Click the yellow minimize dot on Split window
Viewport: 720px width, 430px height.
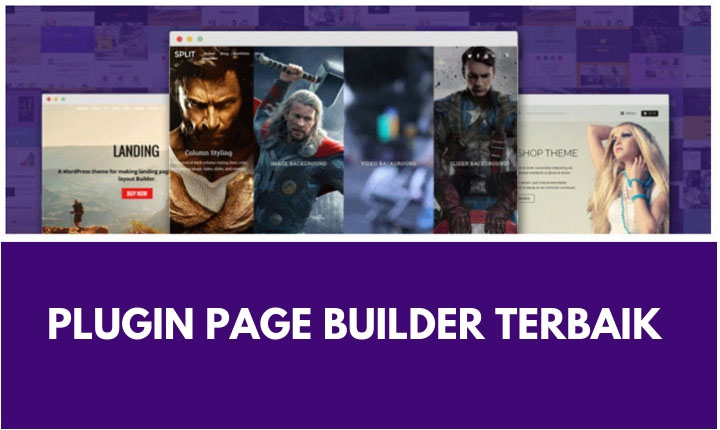tap(190, 39)
